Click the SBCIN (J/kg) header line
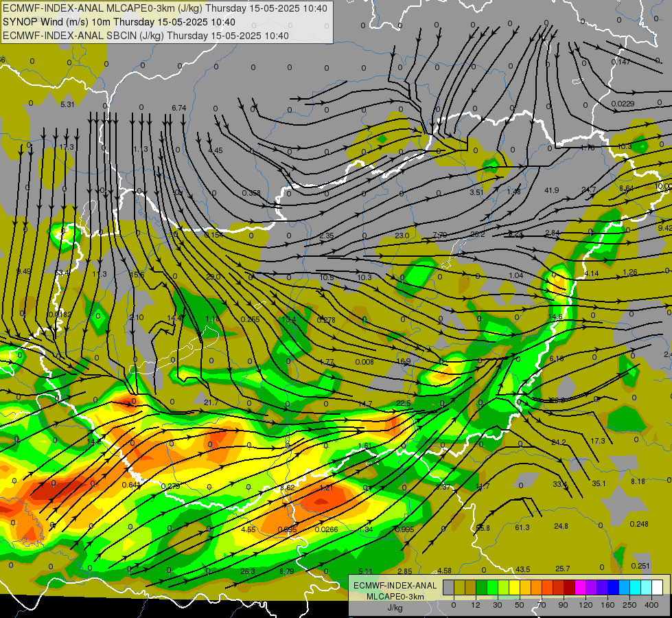Image resolution: width=672 pixels, height=618 pixels. click(146, 36)
